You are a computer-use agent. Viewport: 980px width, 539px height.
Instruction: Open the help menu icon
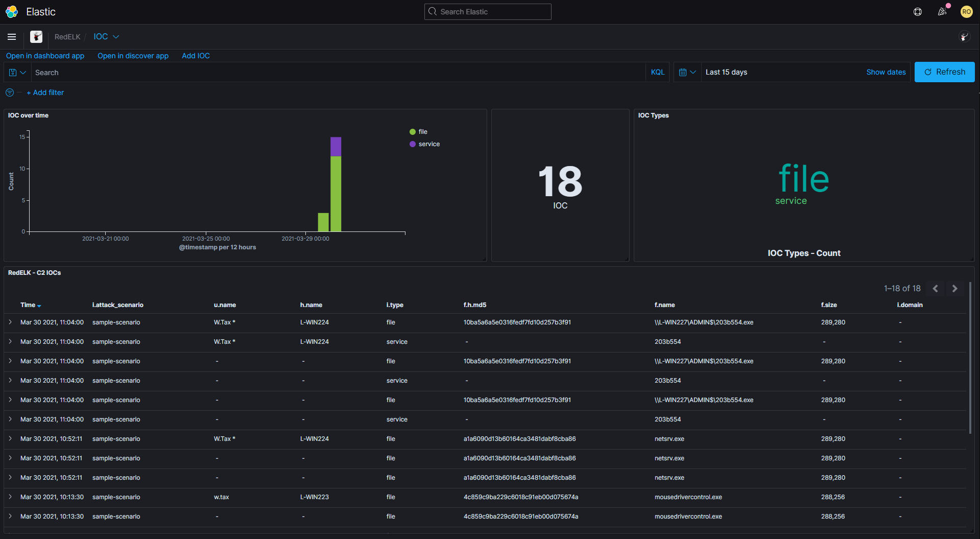[918, 12]
